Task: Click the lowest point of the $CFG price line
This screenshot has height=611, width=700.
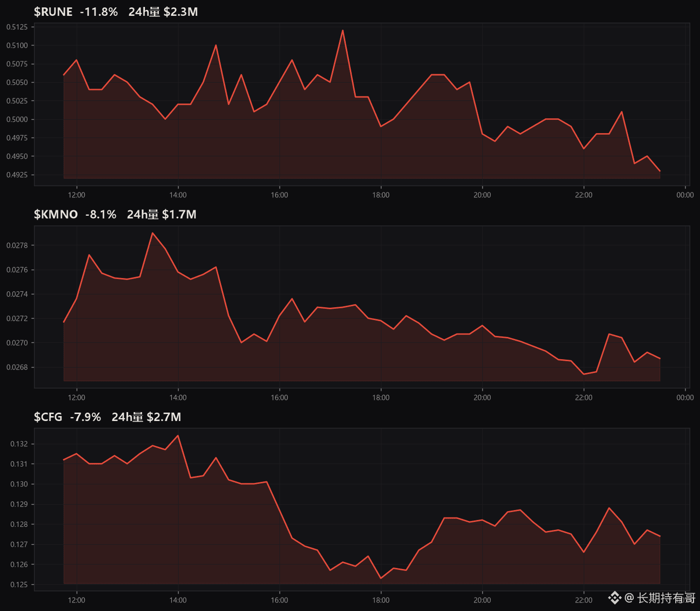Action: (x=381, y=578)
